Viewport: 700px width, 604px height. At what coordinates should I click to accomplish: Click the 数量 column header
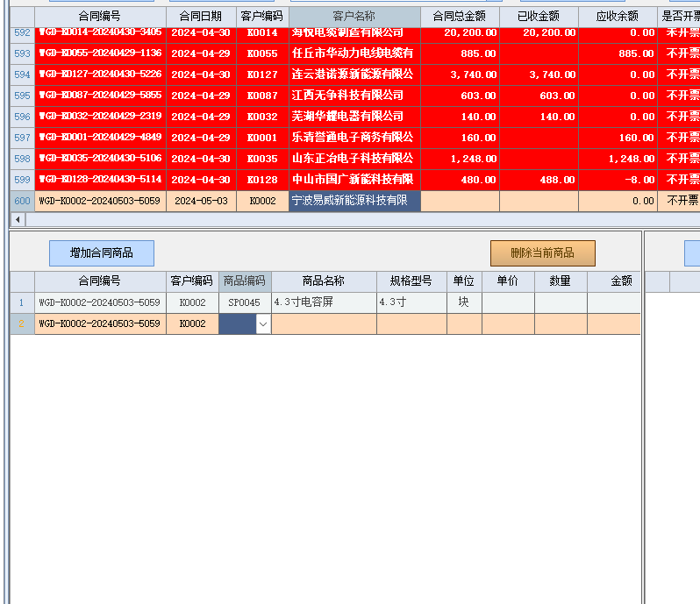[561, 281]
